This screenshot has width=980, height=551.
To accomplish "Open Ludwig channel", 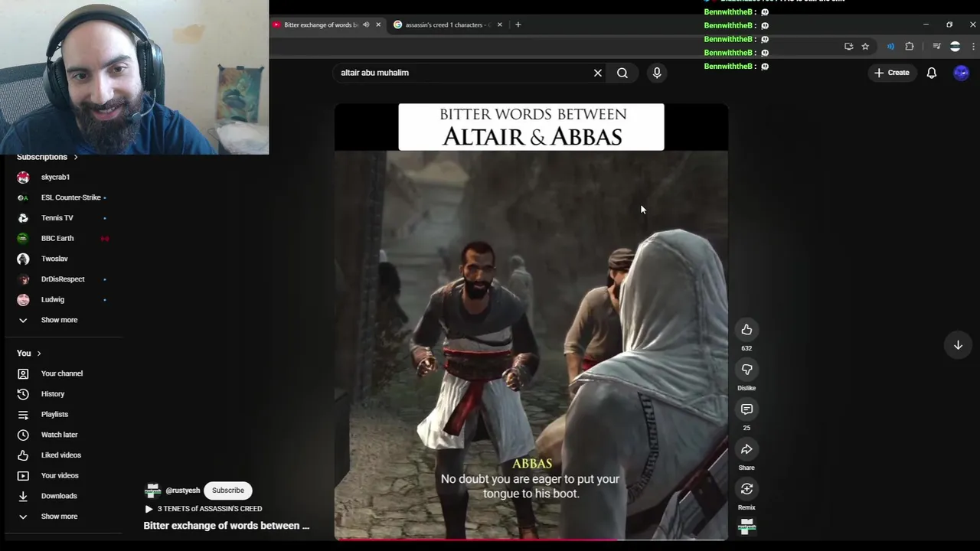I will (63, 300).
